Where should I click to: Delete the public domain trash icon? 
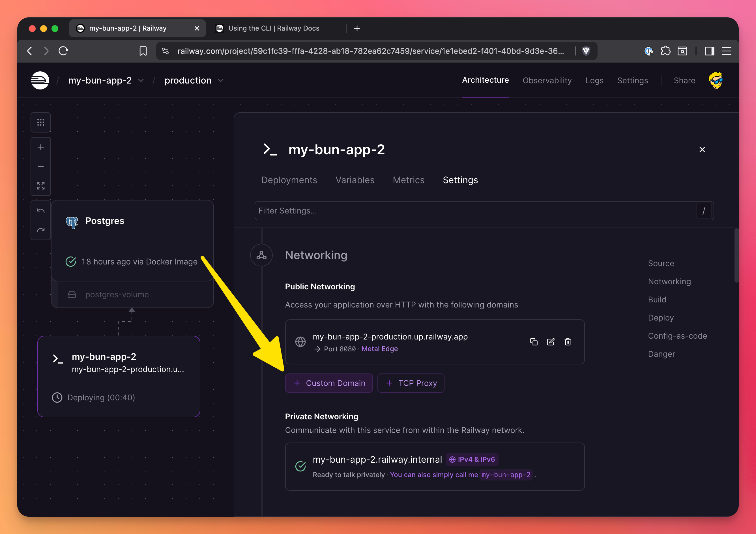(568, 342)
